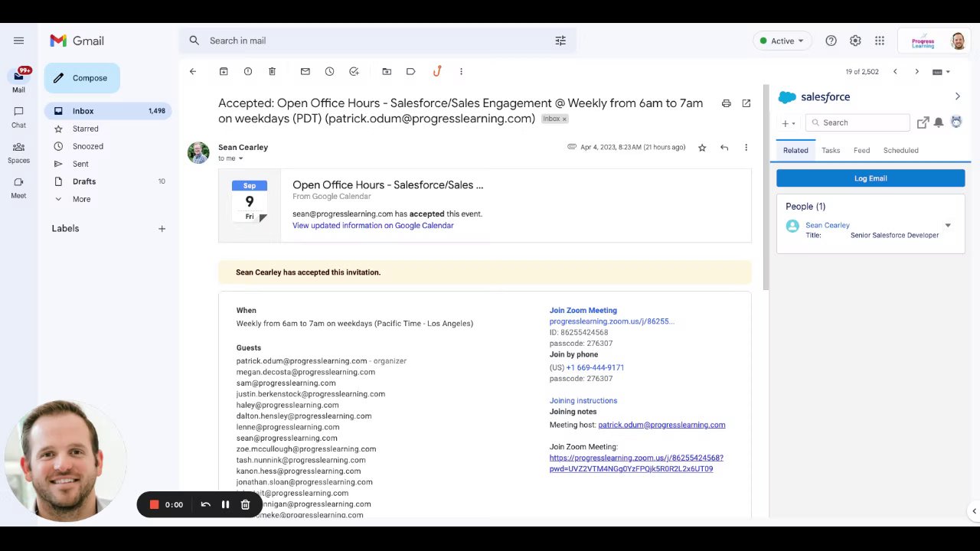
Task: Switch to Spaces in side rail
Action: 18,152
